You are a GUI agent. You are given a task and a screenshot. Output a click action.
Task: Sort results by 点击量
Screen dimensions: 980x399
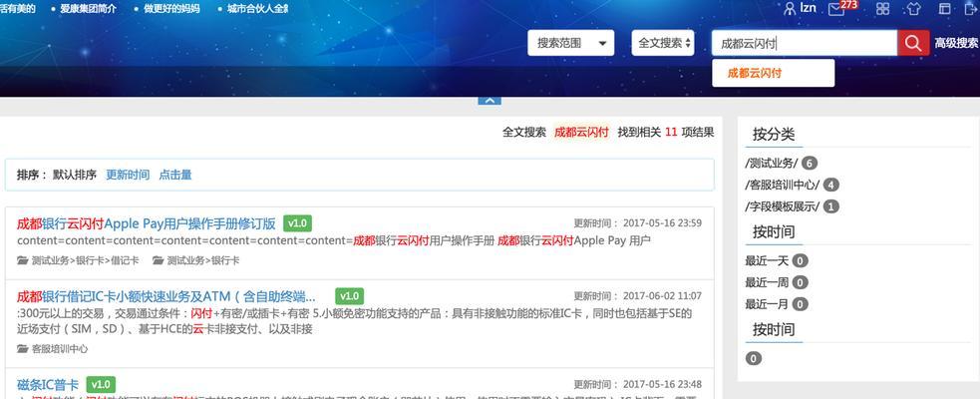[x=175, y=175]
